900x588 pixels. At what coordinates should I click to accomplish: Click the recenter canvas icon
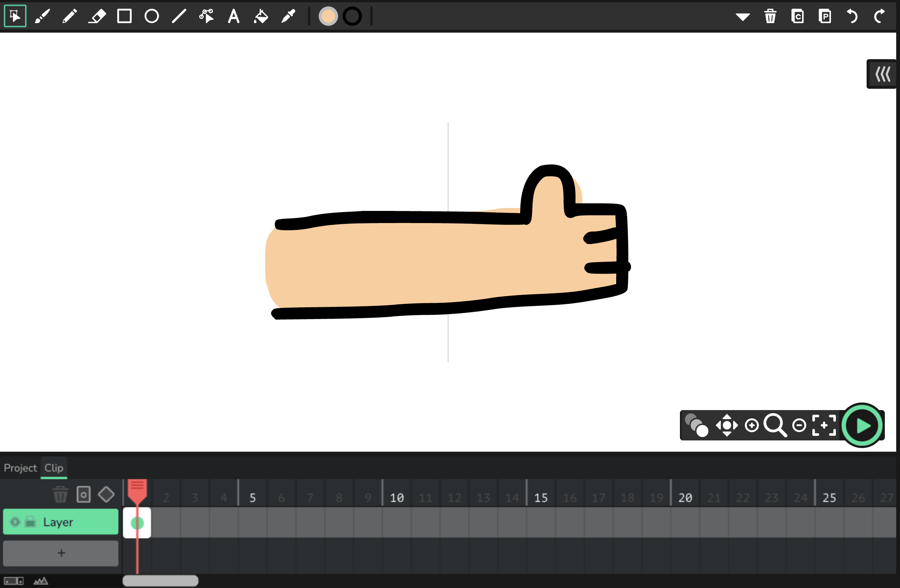824,425
